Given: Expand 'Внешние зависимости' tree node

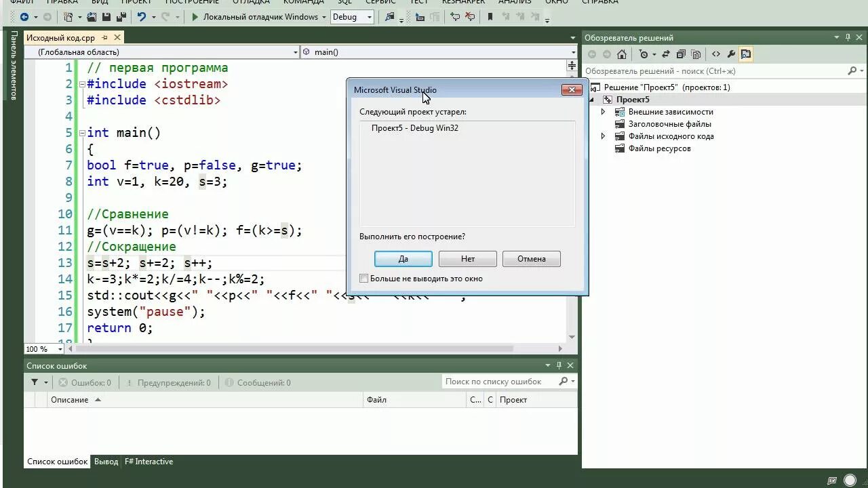Looking at the screenshot, I should click(603, 112).
